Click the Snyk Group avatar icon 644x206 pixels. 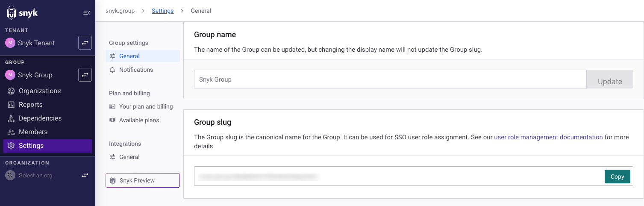tap(10, 75)
